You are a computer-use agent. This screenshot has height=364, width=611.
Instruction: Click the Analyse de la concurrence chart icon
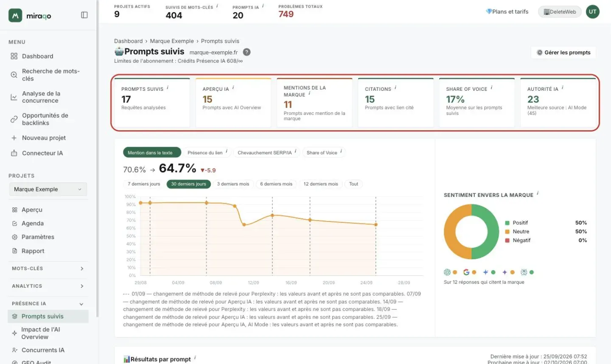coord(14,97)
